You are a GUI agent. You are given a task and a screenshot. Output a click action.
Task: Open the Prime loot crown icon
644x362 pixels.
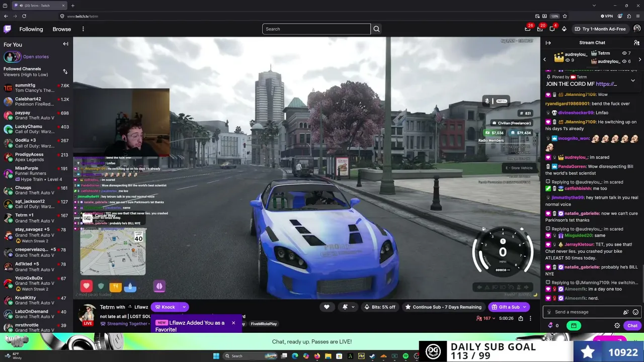pos(528,29)
